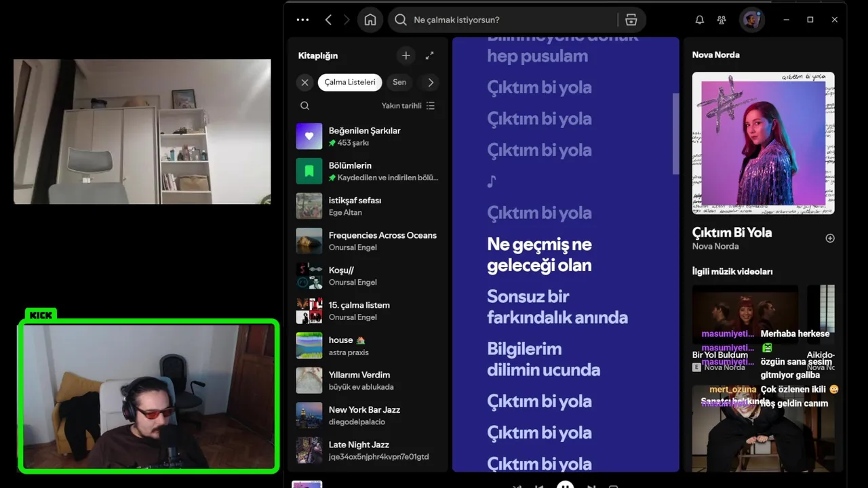
Task: Go back with the left arrow
Action: click(328, 20)
